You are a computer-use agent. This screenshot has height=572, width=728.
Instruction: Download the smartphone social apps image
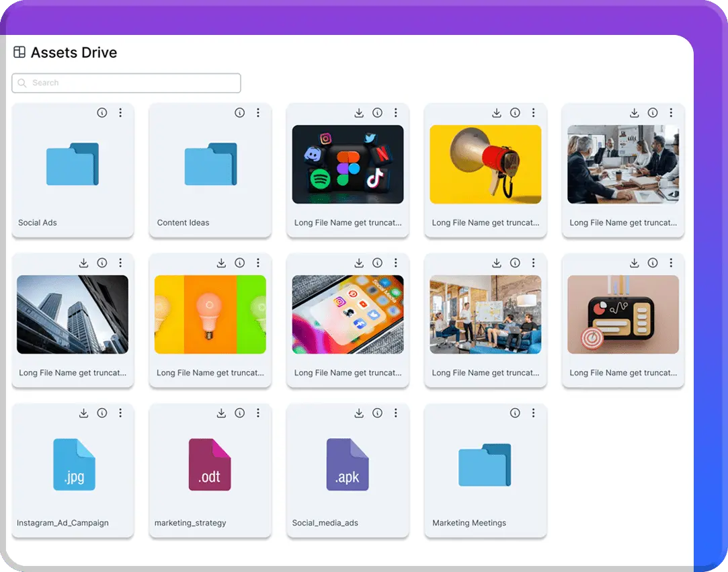(x=359, y=263)
